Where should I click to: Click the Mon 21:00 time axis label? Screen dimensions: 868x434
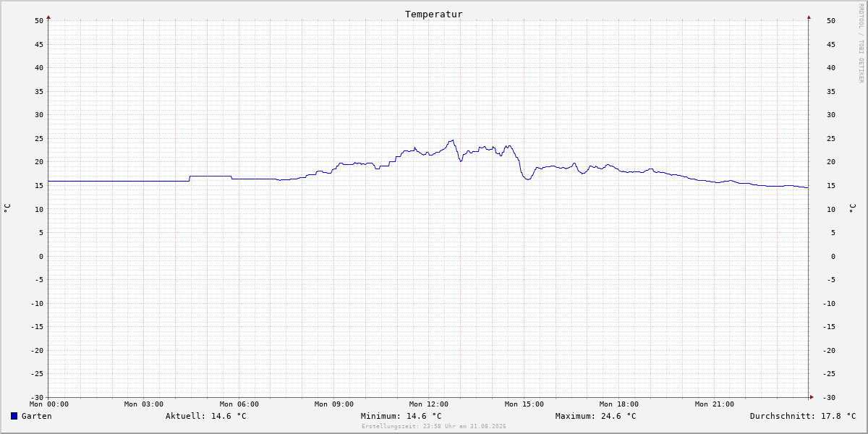click(715, 404)
